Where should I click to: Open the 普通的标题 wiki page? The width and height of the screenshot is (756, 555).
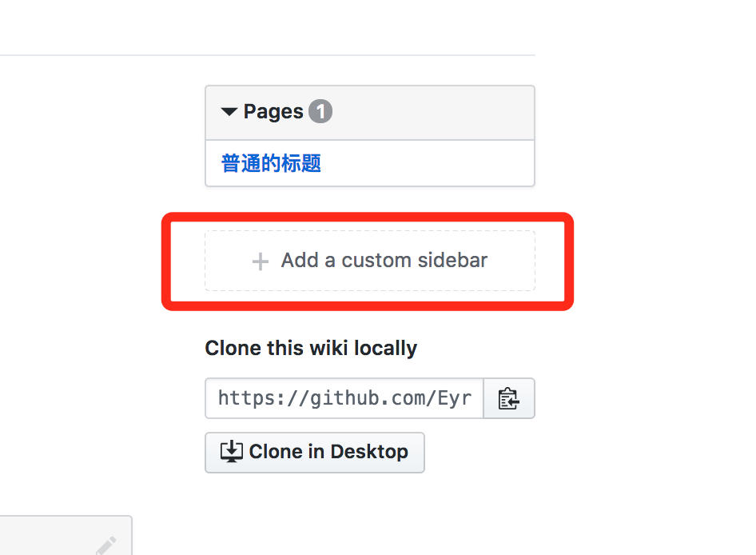coord(271,163)
